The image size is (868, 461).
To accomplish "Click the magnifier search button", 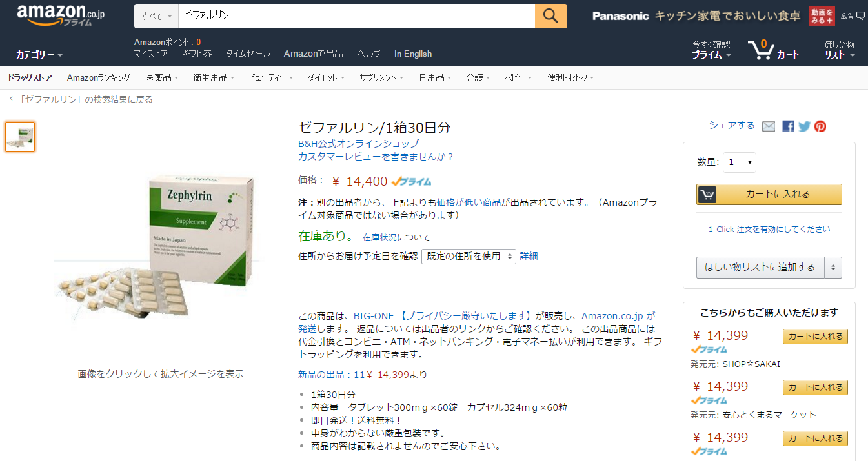I will point(551,16).
